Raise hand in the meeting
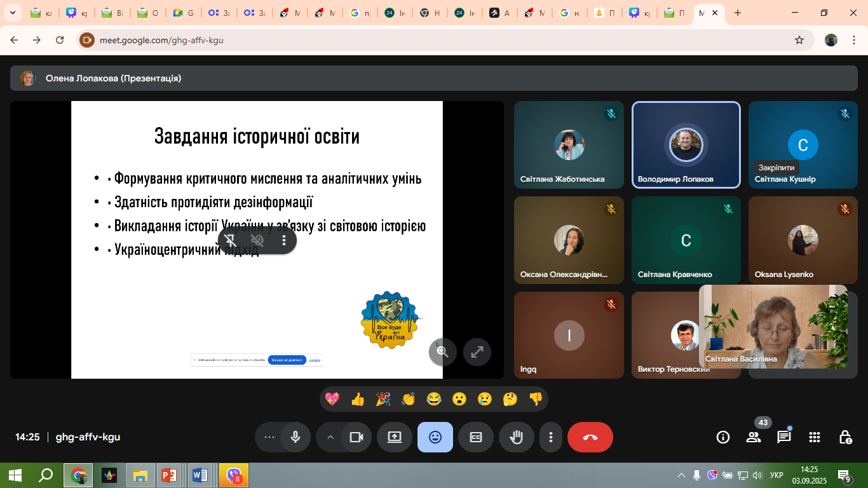 click(517, 437)
